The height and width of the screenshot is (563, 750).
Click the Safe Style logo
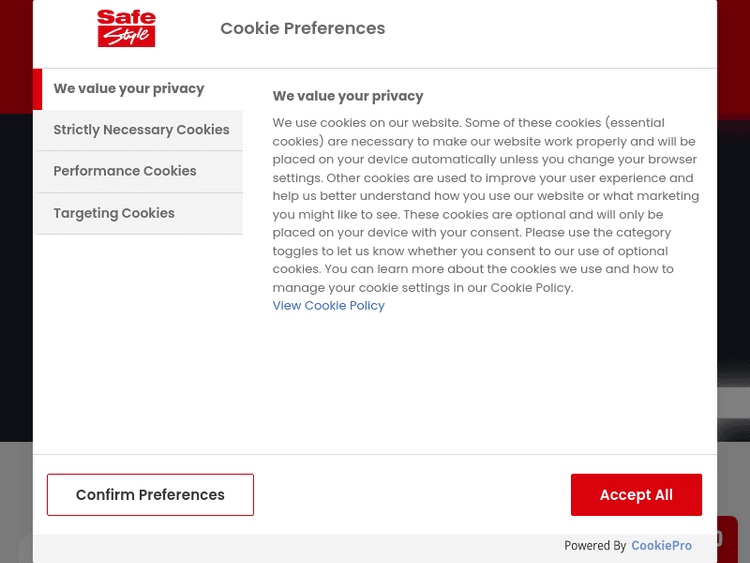pyautogui.click(x=126, y=28)
